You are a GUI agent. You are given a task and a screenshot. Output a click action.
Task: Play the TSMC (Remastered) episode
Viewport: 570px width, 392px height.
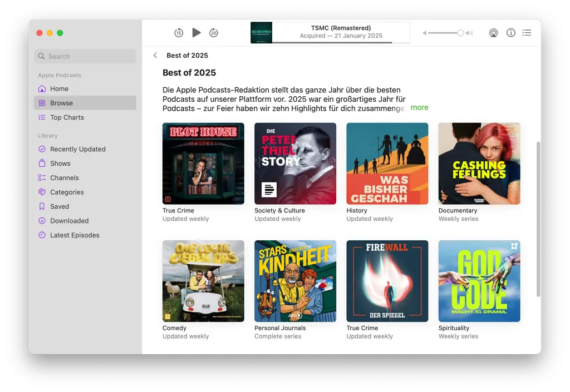point(196,32)
